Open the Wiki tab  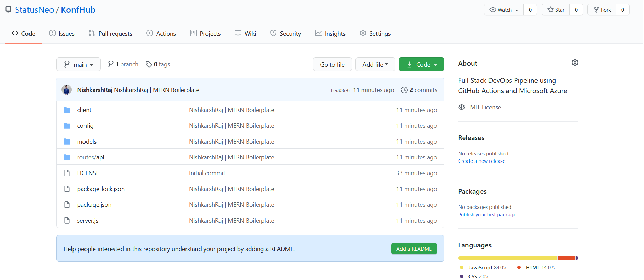[245, 33]
